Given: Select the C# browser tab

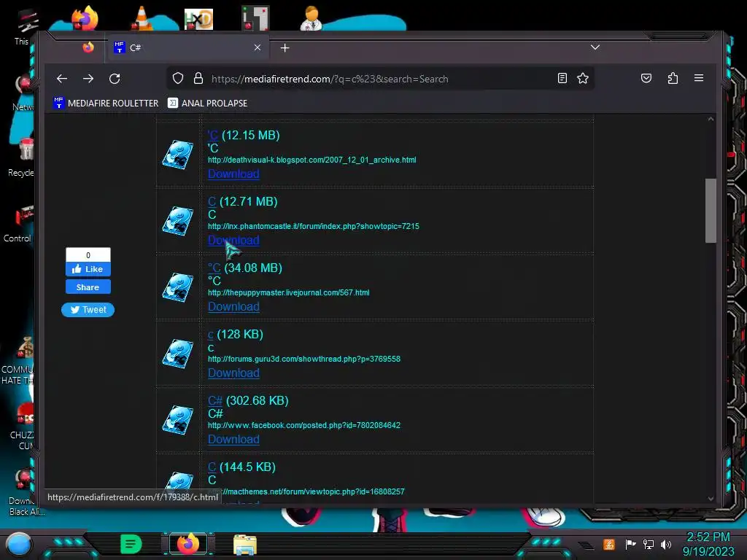Looking at the screenshot, I should point(188,47).
